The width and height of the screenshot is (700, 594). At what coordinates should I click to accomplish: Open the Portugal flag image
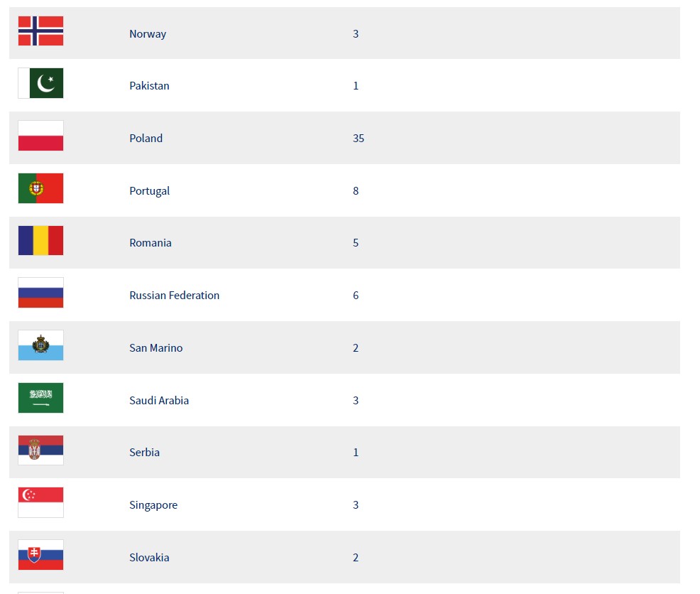point(40,188)
